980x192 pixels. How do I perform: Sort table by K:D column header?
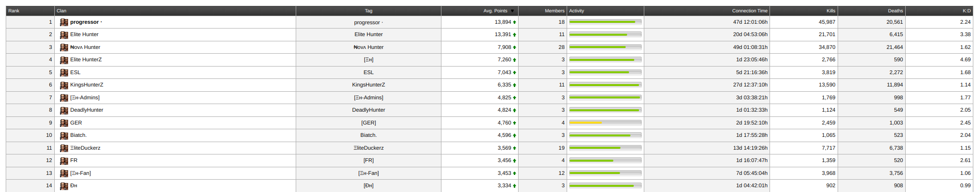(x=967, y=10)
